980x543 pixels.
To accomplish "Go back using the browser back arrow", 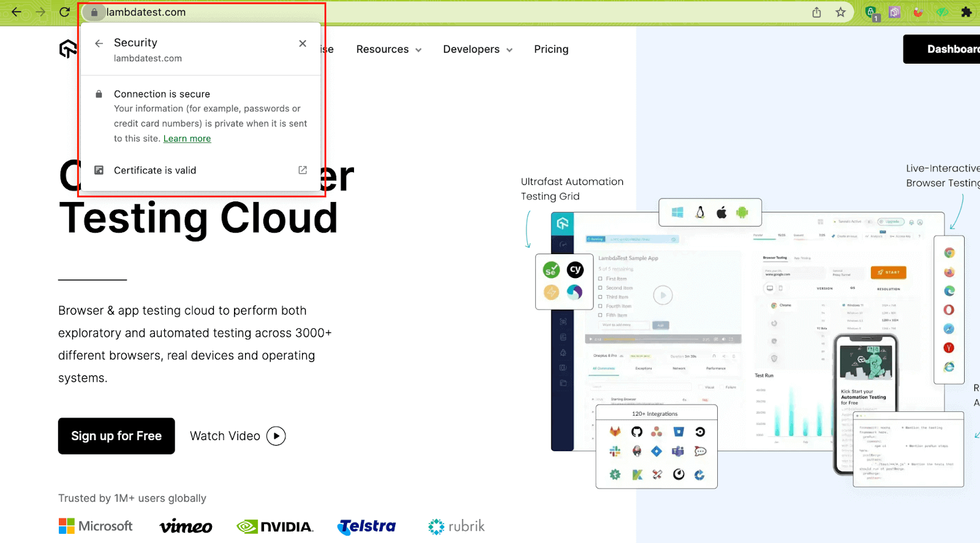I will [17, 12].
